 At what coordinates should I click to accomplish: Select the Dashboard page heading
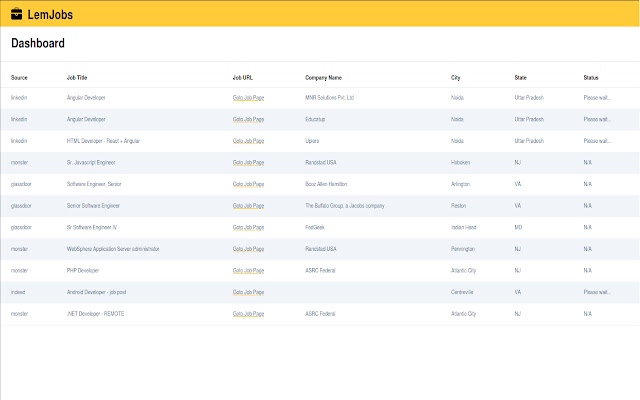38,43
